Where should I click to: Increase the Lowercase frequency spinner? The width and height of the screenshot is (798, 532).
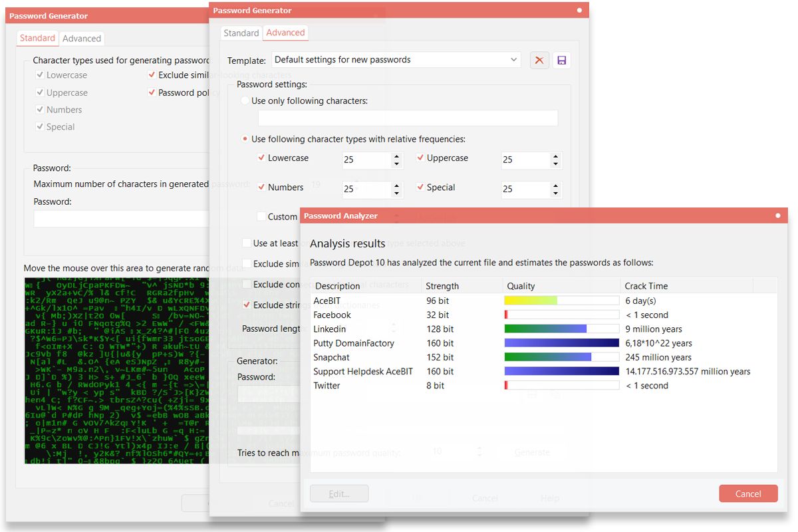[x=397, y=156]
